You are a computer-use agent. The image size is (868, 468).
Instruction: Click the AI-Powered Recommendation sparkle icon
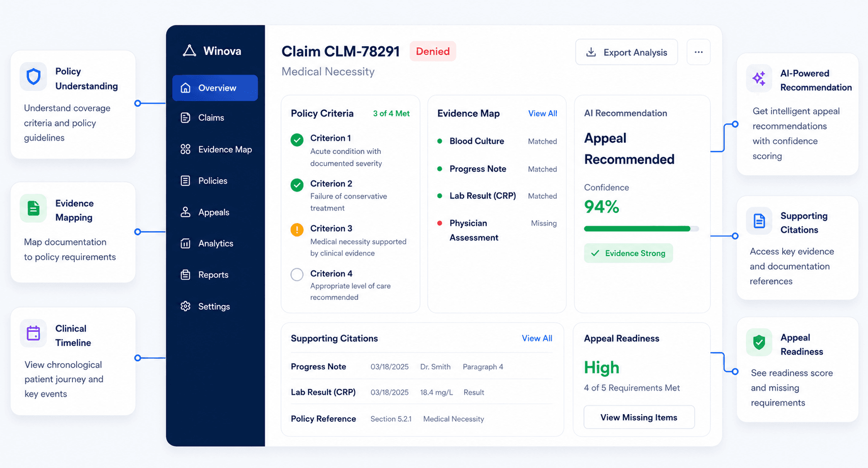(x=759, y=78)
